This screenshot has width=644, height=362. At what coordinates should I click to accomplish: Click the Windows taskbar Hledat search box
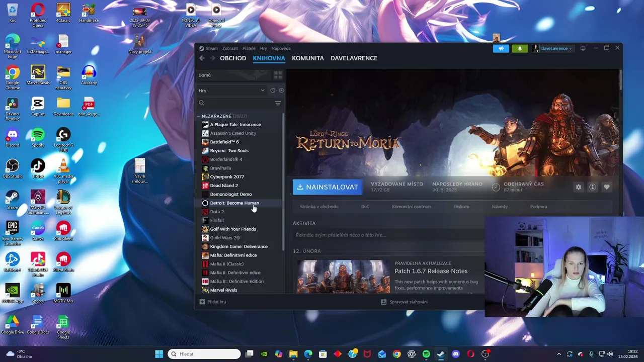pos(204,354)
